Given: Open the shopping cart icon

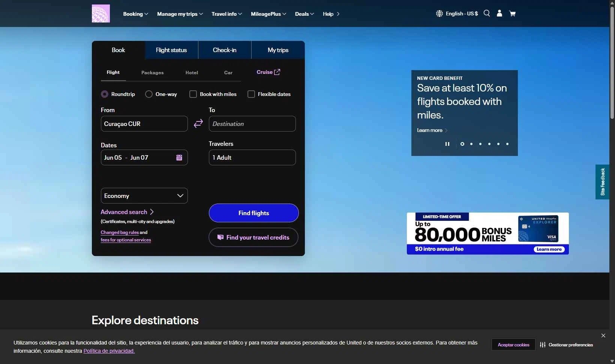Looking at the screenshot, I should [512, 13].
